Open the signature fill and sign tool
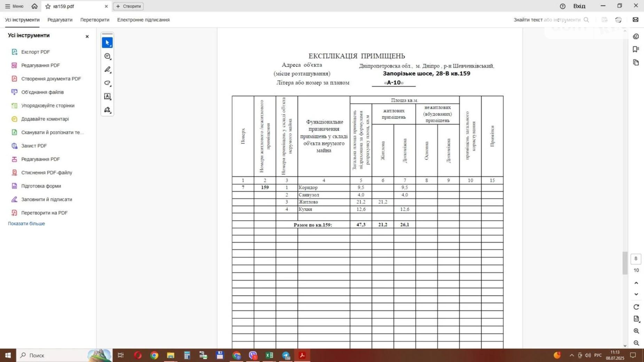 tap(107, 110)
